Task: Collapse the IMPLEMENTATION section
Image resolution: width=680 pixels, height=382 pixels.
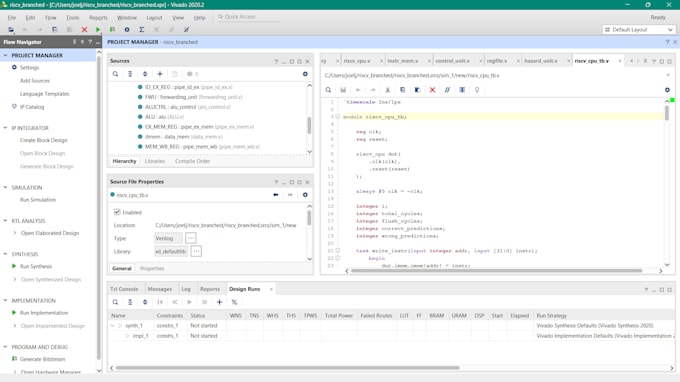Action: 6,300
